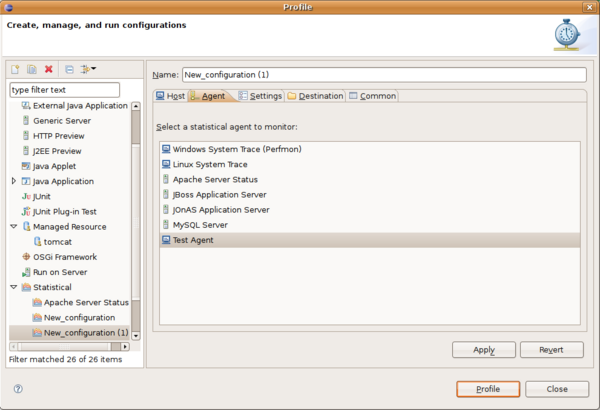
Task: Collapse the Managed Resource node
Action: (x=14, y=227)
